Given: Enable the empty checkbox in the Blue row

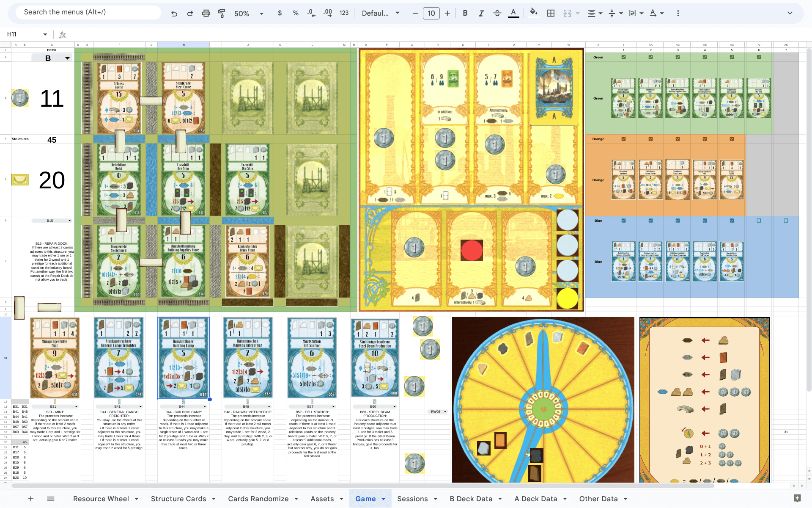Looking at the screenshot, I should click(x=759, y=221).
